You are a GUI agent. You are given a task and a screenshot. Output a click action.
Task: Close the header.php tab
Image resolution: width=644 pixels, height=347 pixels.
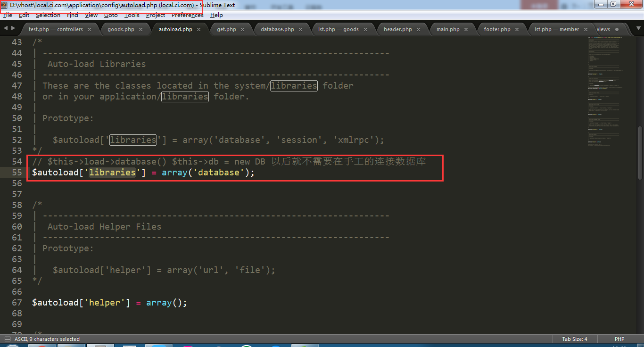click(418, 29)
